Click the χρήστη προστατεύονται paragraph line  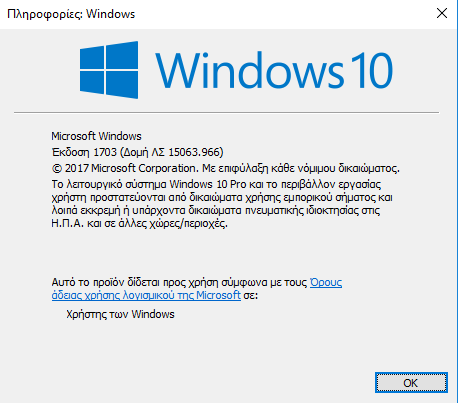pos(222,197)
